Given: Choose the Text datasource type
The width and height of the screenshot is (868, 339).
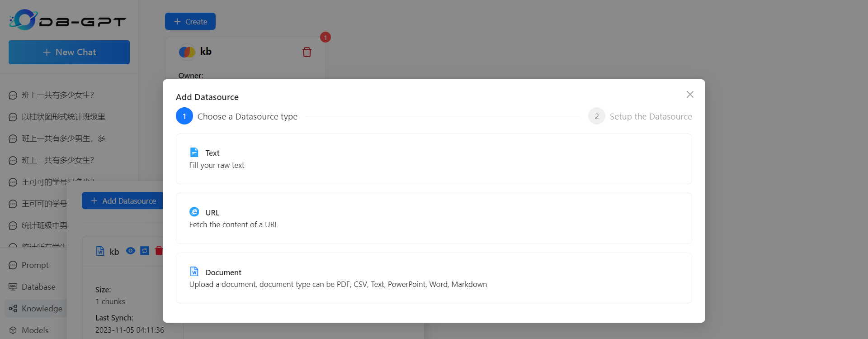Looking at the screenshot, I should click(x=434, y=159).
